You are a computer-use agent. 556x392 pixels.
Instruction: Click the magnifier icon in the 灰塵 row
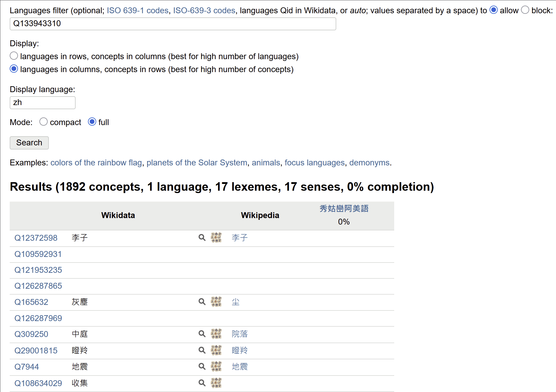pyautogui.click(x=202, y=302)
